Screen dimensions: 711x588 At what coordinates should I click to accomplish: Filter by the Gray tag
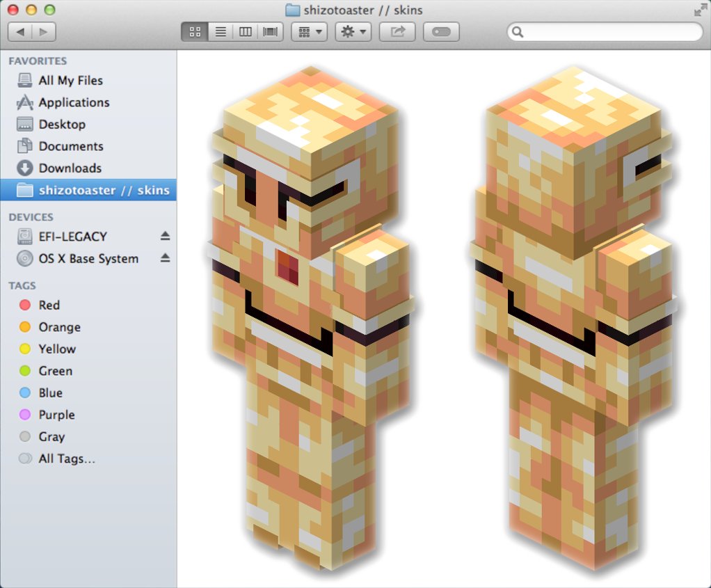pos(88,436)
